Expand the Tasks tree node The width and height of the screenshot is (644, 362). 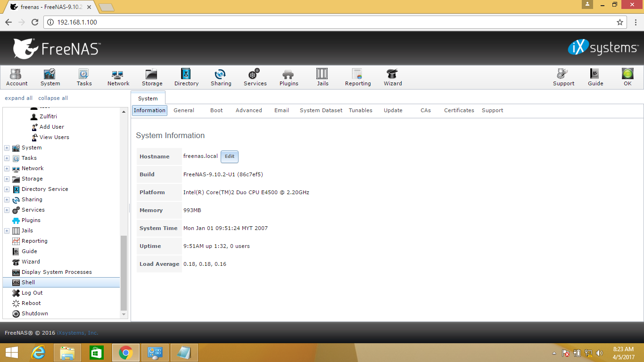point(7,158)
